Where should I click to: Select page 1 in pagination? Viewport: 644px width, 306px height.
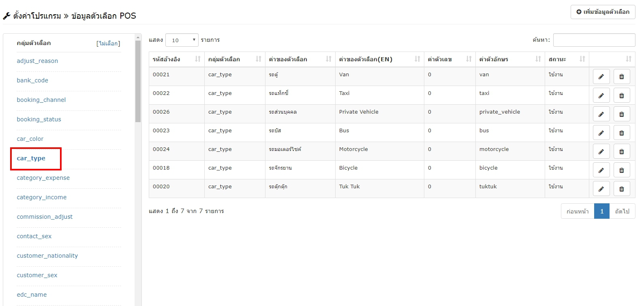coord(602,211)
